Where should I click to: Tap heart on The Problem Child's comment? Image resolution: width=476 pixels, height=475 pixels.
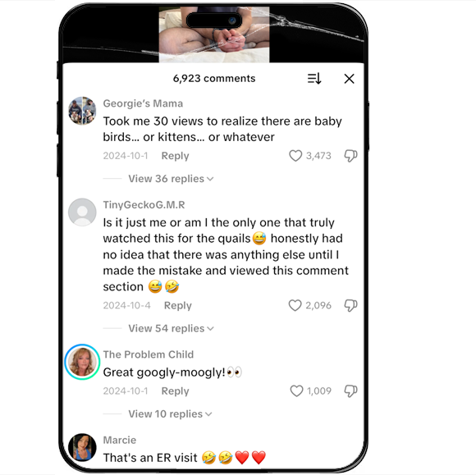tap(296, 391)
